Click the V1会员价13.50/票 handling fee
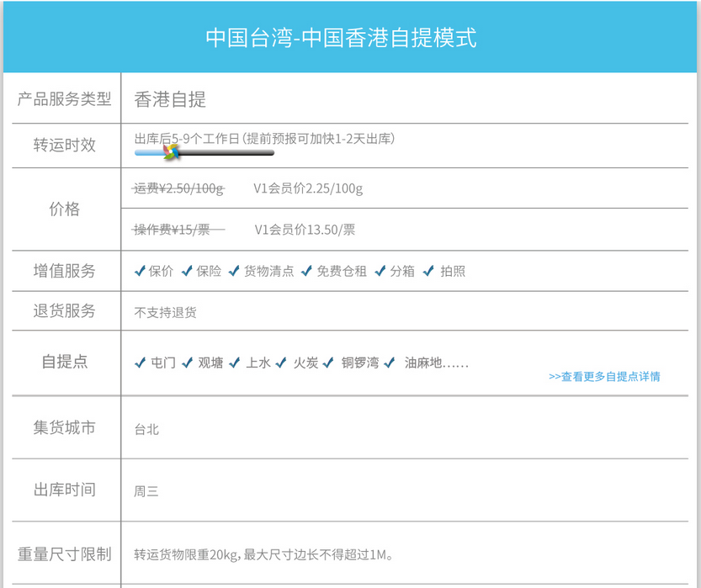Viewport: 701px width, 588px height. click(305, 229)
